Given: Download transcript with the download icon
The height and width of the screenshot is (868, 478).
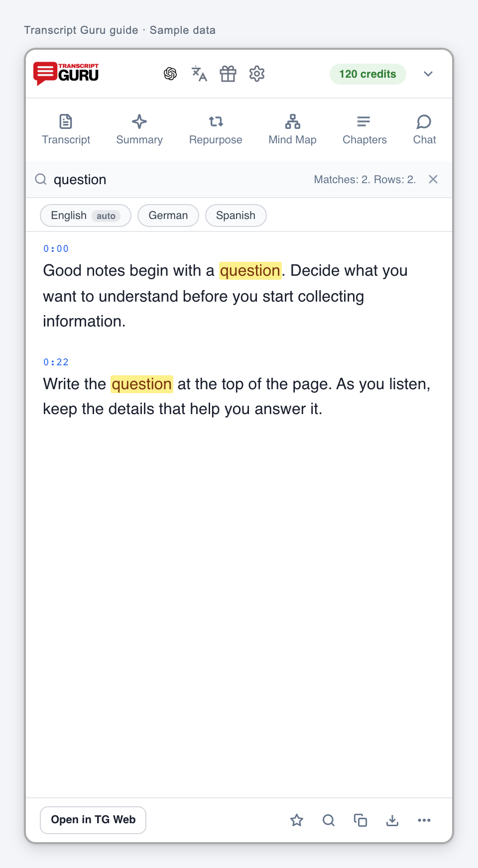Looking at the screenshot, I should (x=392, y=820).
